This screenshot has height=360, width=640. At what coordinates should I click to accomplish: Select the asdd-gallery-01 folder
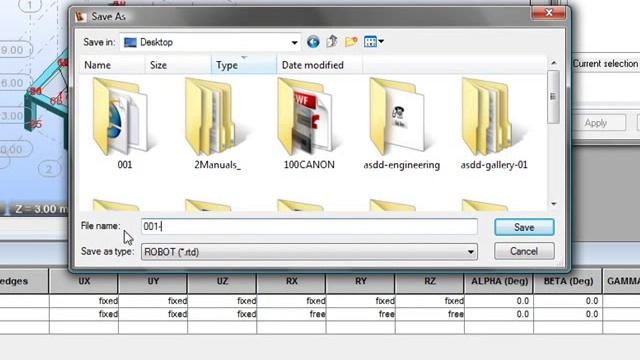[494, 124]
